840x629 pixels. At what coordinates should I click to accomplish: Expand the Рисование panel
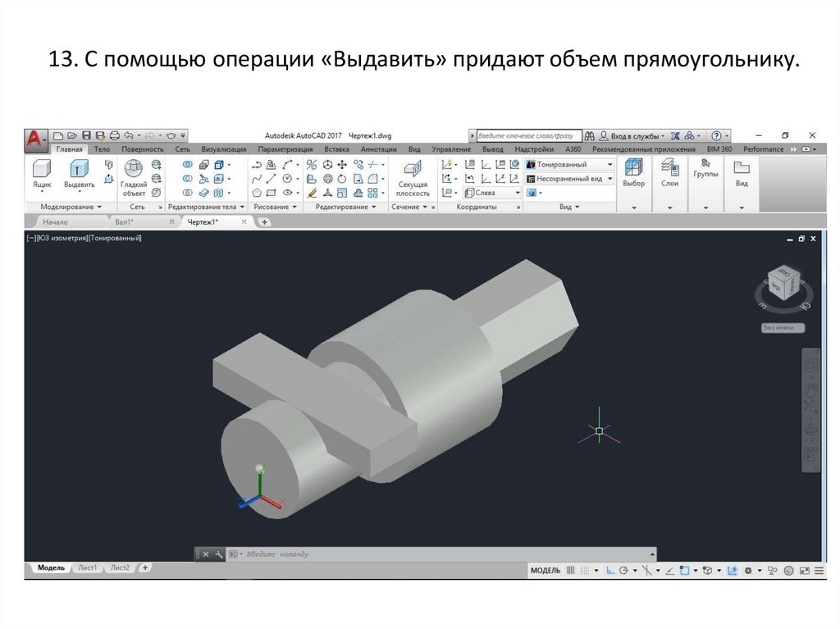point(276,207)
